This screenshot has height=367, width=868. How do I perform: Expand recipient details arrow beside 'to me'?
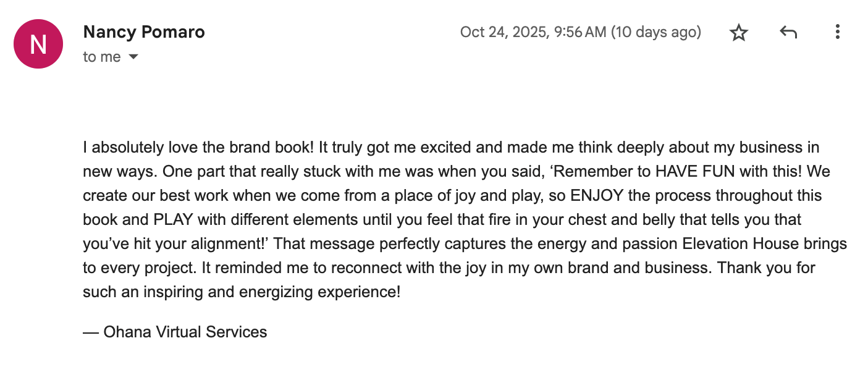pos(133,57)
